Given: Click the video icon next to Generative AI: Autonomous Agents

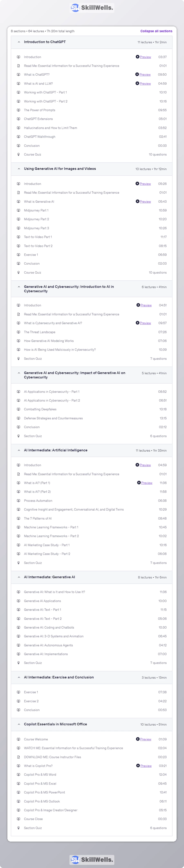Looking at the screenshot, I should pyautogui.click(x=18, y=645).
